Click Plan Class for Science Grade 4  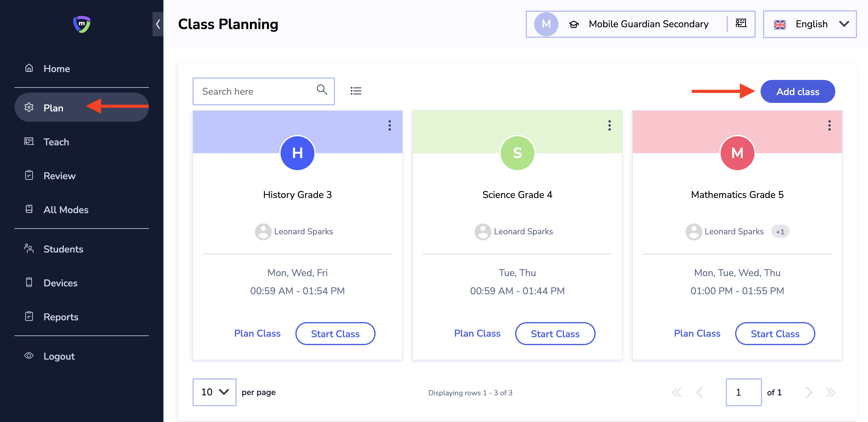[x=477, y=333]
